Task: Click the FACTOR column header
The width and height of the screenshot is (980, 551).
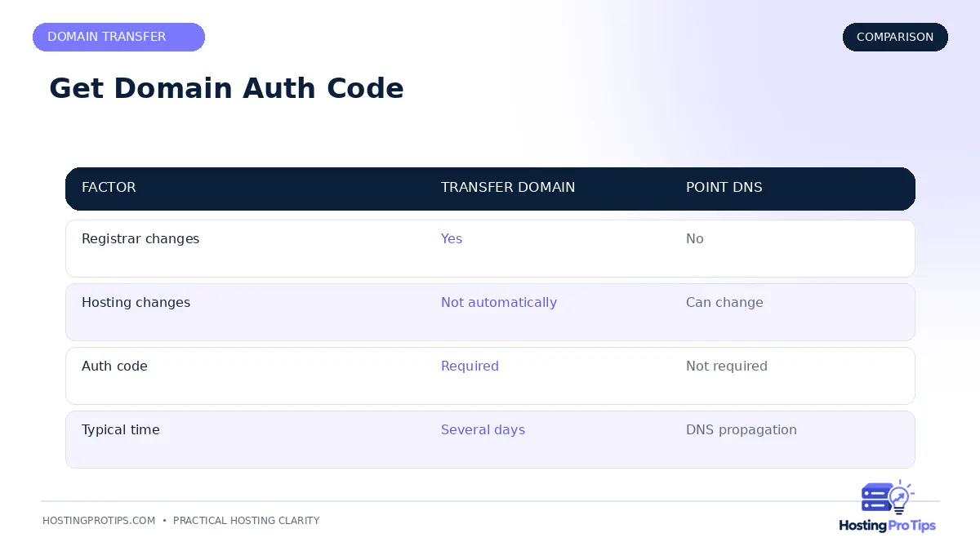Action: [x=109, y=187]
